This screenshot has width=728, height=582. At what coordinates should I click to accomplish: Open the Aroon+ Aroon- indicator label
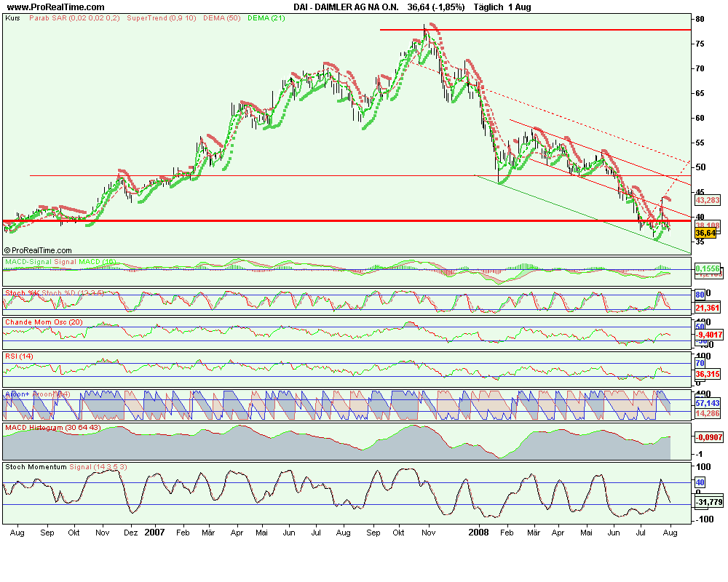coord(38,394)
